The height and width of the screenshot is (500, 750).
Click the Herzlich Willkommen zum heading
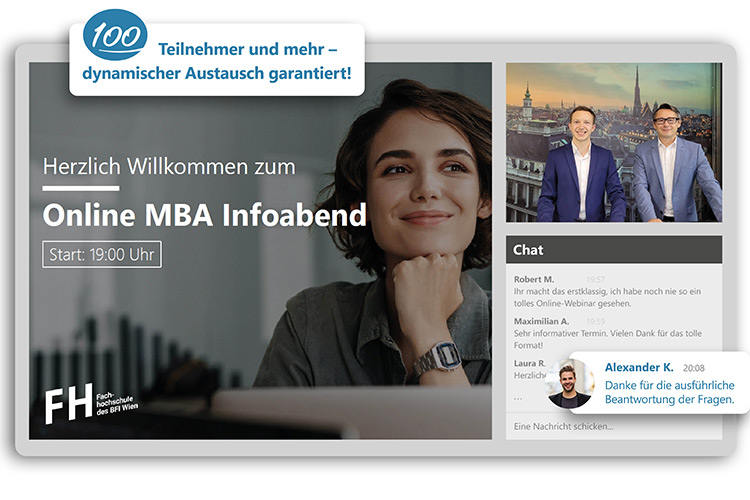[169, 167]
